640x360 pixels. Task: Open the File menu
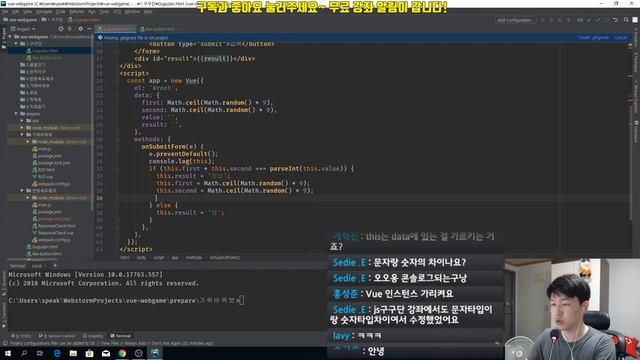point(5,12)
